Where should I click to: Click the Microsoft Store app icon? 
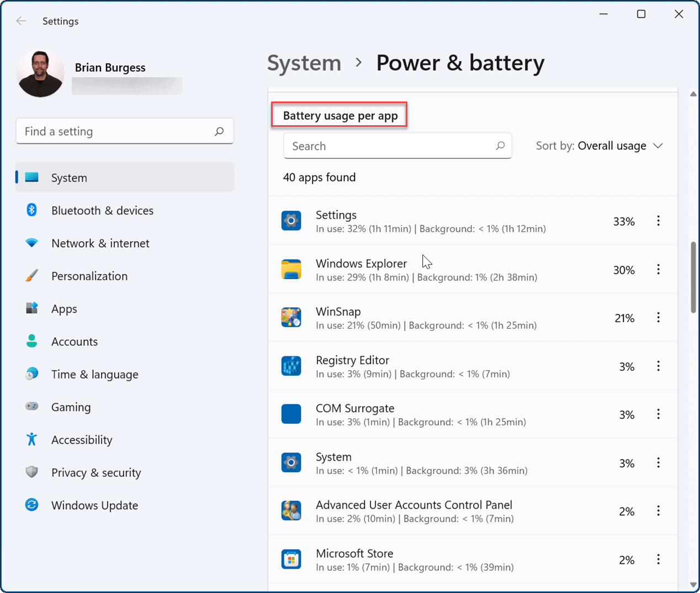point(291,559)
